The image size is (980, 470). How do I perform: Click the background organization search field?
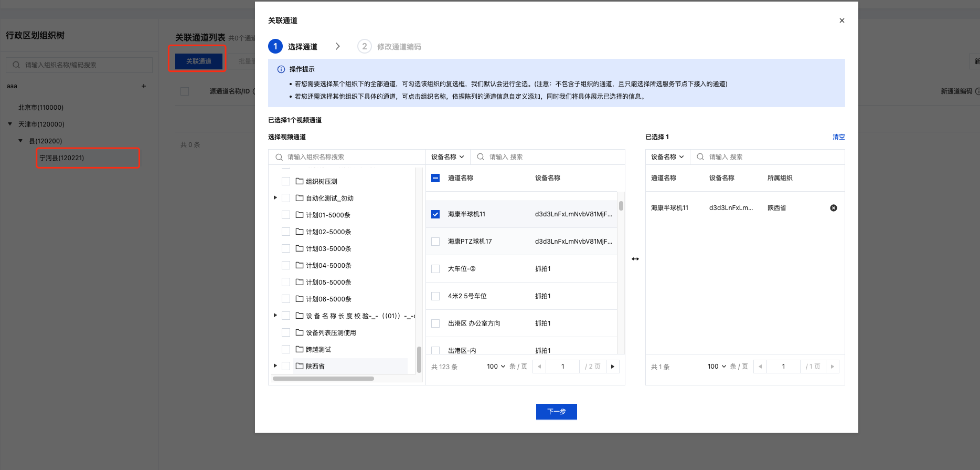coord(79,65)
